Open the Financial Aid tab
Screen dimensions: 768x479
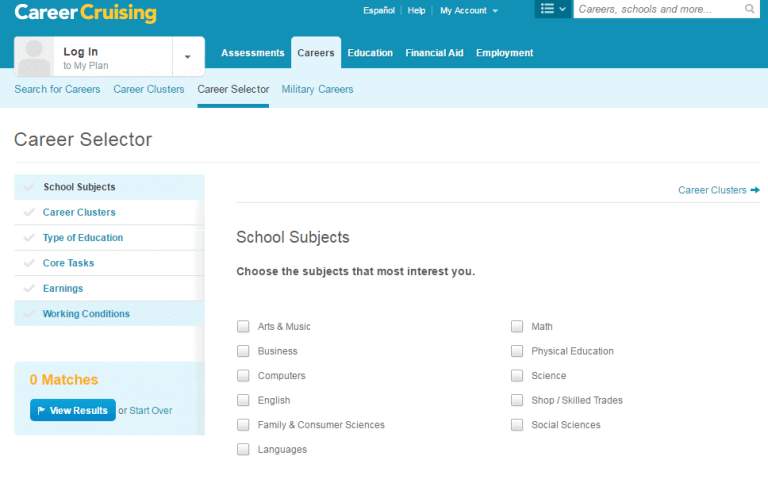(x=434, y=53)
